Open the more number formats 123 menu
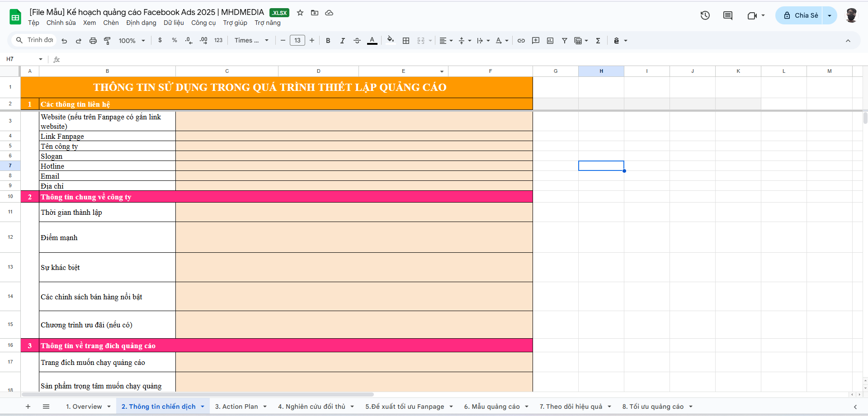 click(x=218, y=40)
